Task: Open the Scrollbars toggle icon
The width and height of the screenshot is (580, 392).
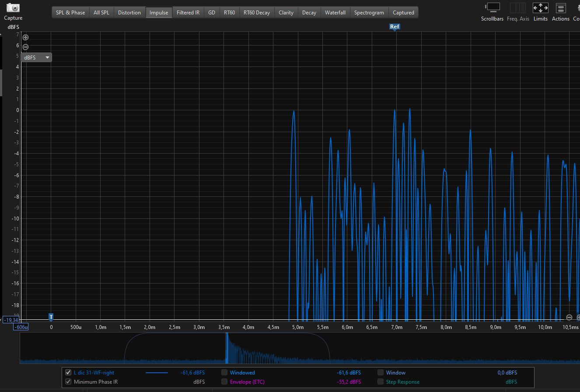Action: (493, 8)
